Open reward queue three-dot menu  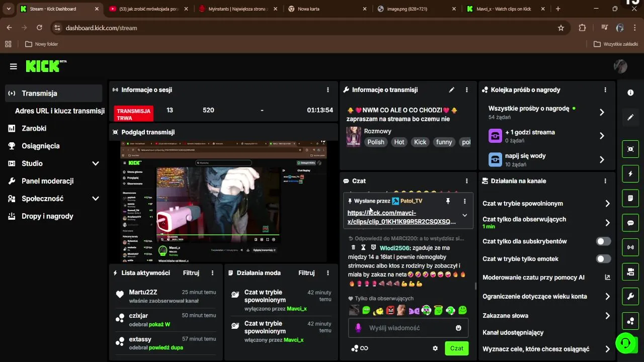click(605, 90)
